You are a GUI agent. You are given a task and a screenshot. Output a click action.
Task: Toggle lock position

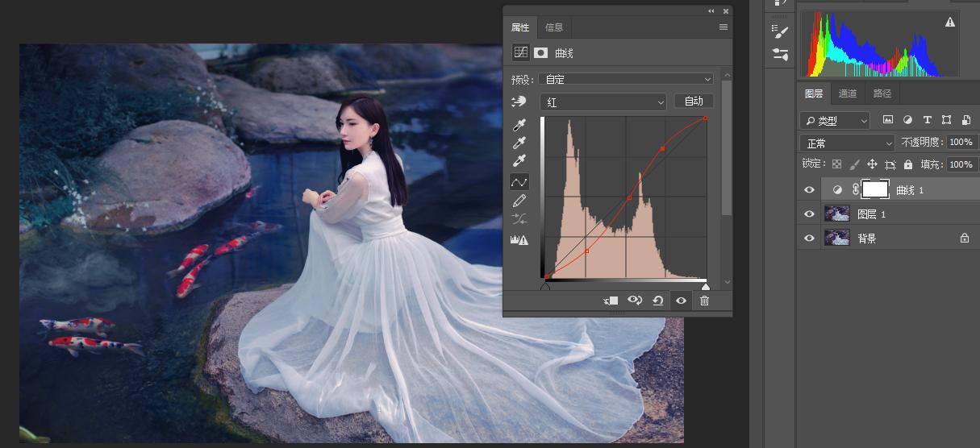point(873,164)
